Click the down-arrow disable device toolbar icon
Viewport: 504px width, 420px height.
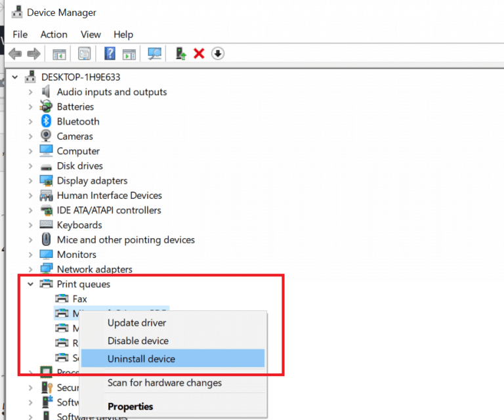click(218, 54)
